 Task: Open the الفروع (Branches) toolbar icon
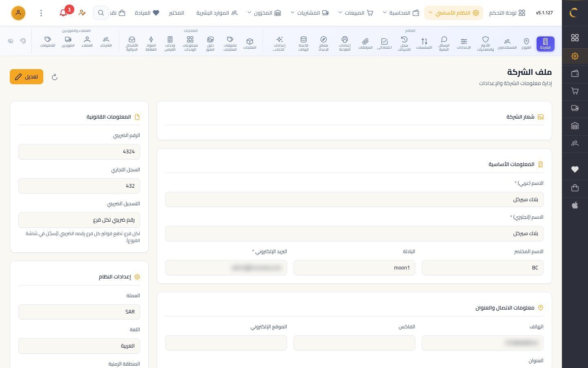[x=526, y=43]
